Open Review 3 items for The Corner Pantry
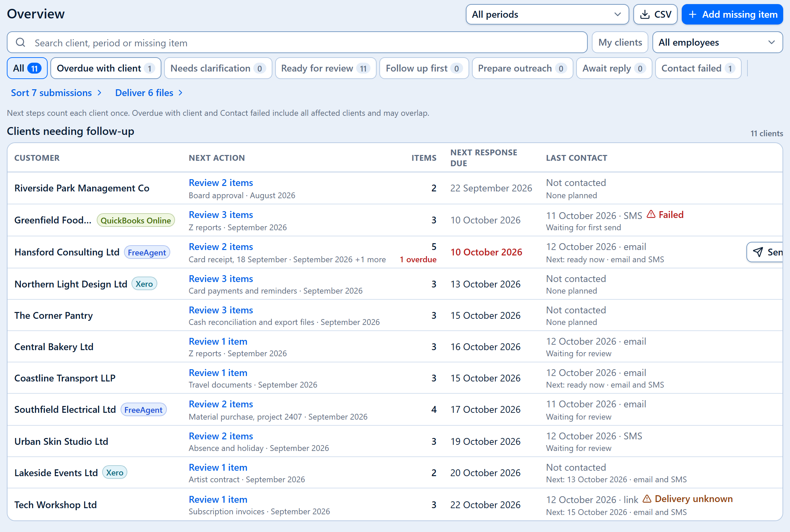The image size is (790, 532). [221, 310]
